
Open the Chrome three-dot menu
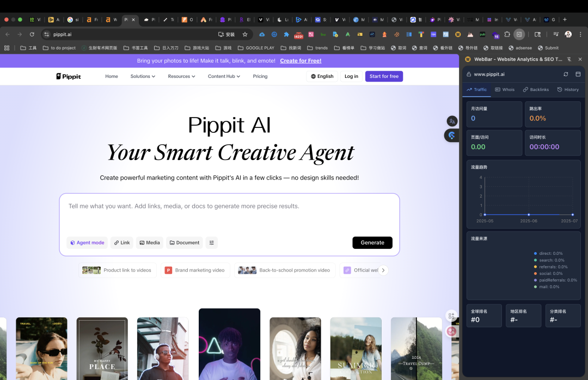pyautogui.click(x=580, y=34)
